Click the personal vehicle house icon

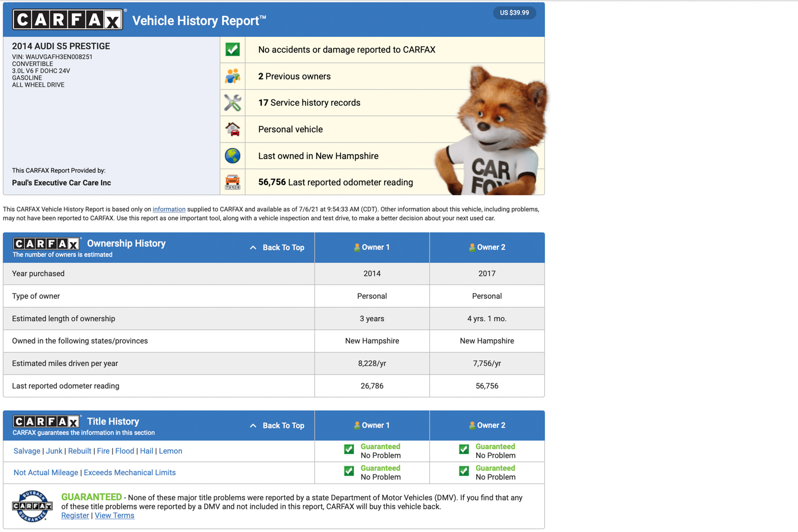point(232,129)
